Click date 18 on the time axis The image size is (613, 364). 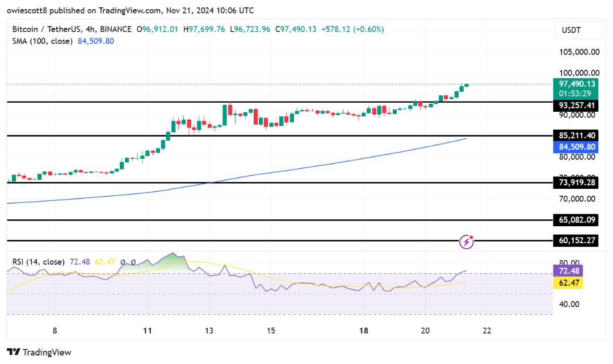[x=364, y=331]
